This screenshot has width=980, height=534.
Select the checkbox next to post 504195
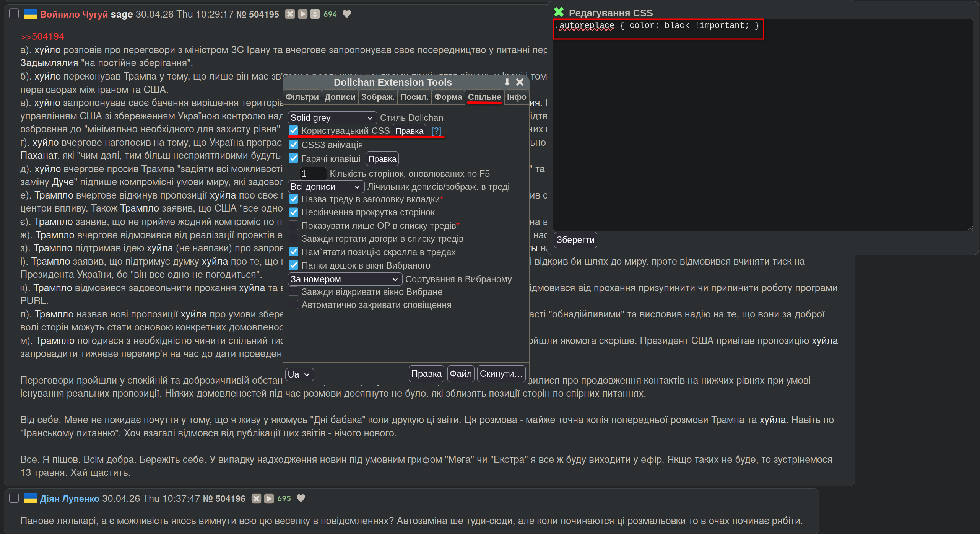click(x=14, y=14)
